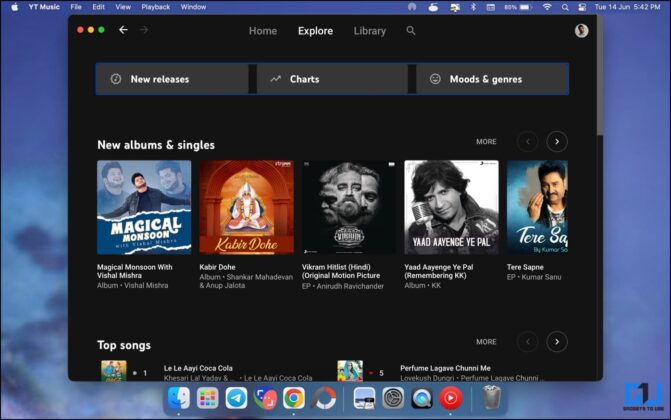
Task: Click the date and time in menu bar
Action: click(x=627, y=7)
